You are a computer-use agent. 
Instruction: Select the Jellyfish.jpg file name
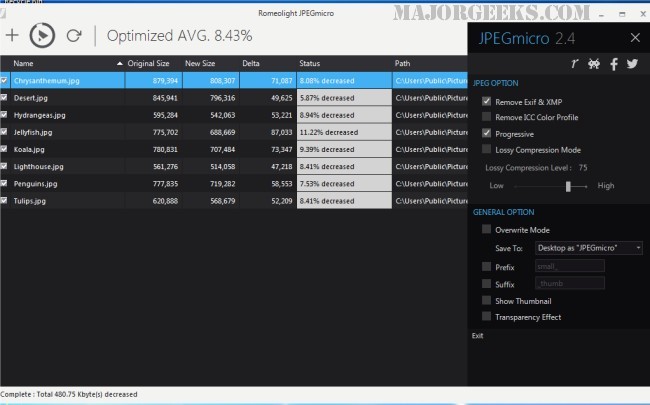coord(33,132)
